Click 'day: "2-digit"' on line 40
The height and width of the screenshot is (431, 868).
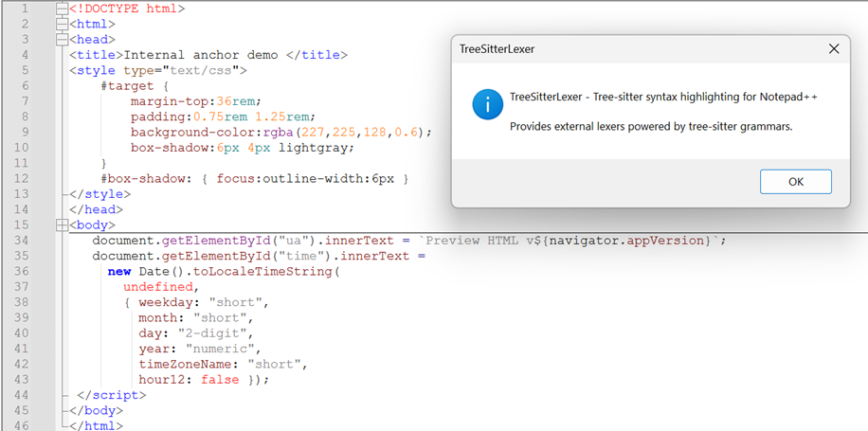[192, 333]
